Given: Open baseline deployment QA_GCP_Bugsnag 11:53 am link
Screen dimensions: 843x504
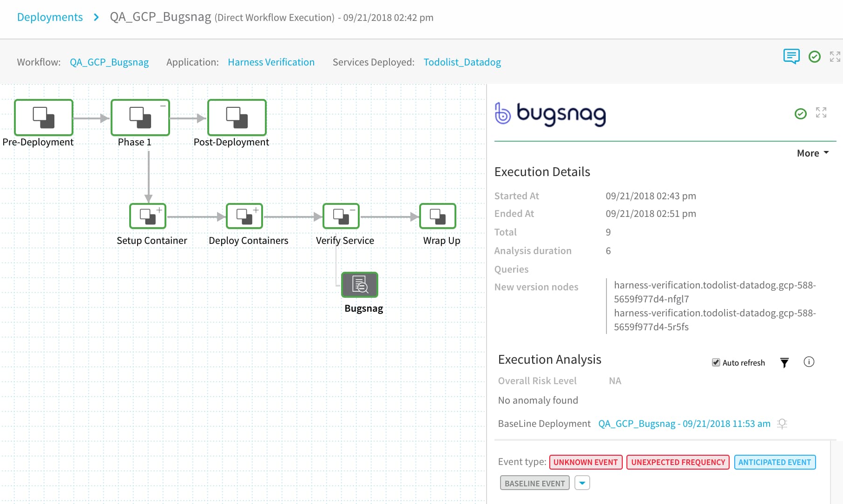Looking at the screenshot, I should tap(684, 424).
